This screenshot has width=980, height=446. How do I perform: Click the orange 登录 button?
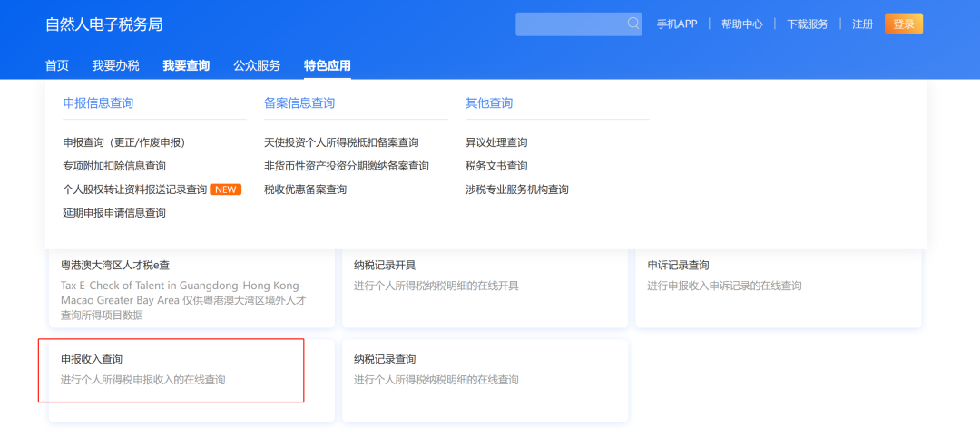pyautogui.click(x=904, y=24)
